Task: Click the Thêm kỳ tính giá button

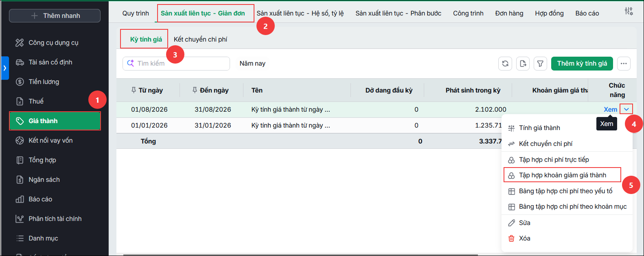Action: [582, 64]
